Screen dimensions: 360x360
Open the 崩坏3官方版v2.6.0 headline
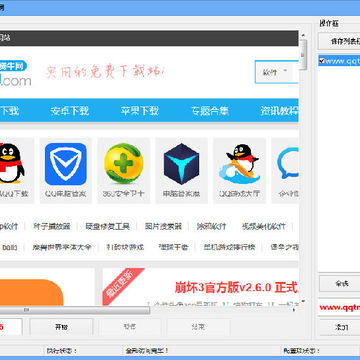[x=236, y=287]
